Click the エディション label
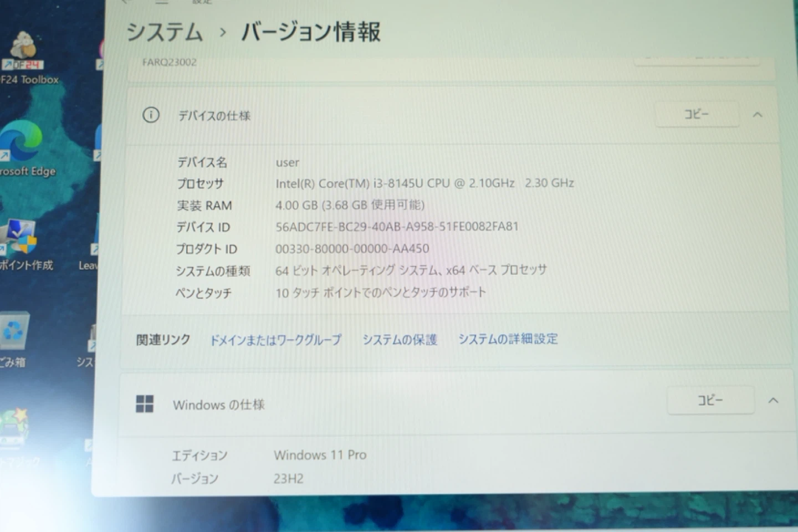The image size is (798, 532). (x=199, y=456)
